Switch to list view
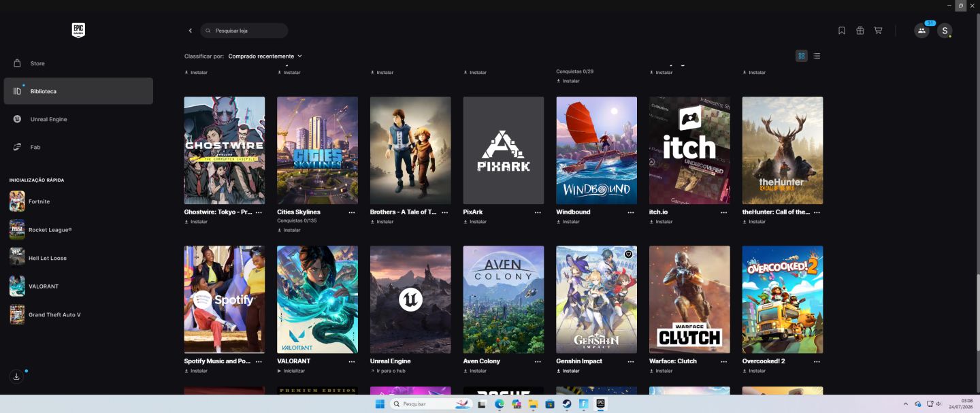 [817, 56]
